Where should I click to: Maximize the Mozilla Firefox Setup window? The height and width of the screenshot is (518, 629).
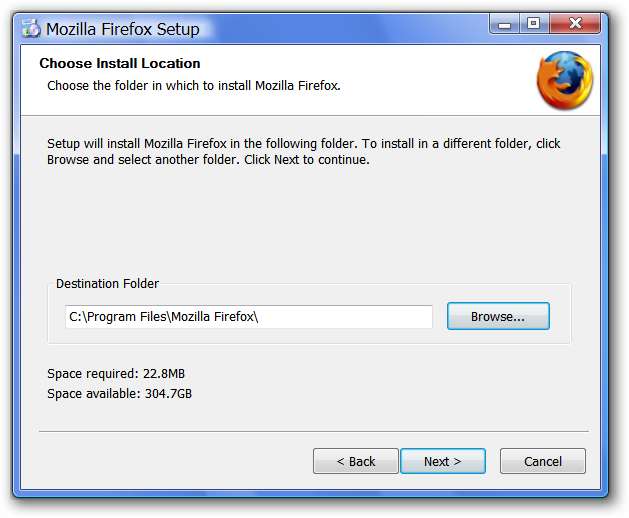click(x=533, y=23)
